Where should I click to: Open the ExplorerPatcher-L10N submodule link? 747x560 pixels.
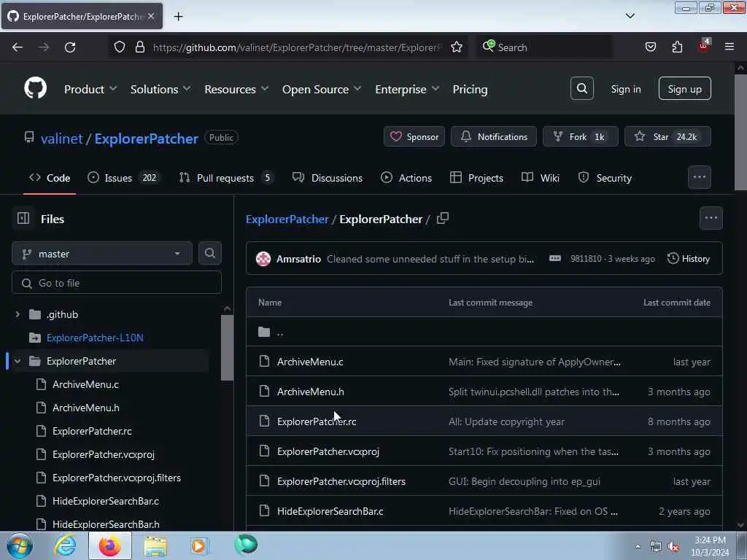tap(95, 338)
